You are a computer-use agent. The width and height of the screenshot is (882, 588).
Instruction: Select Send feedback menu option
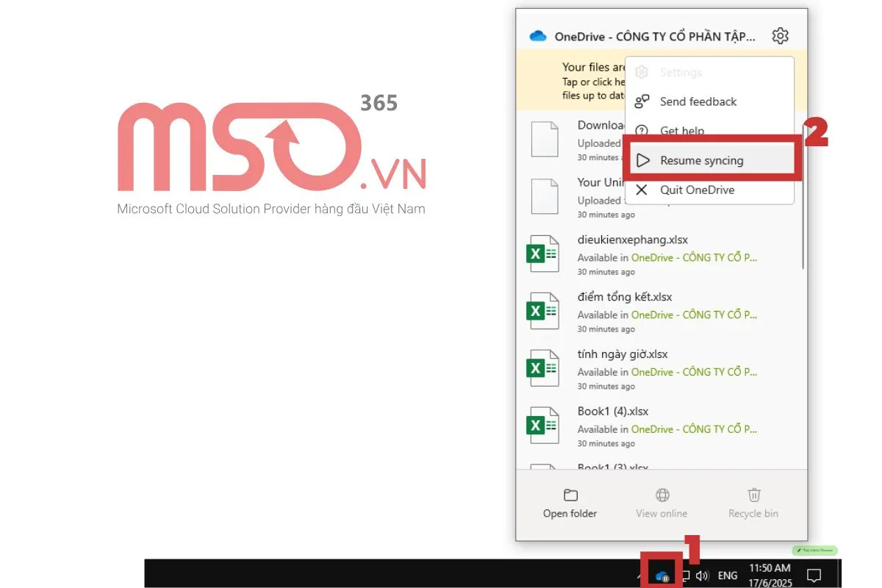point(698,101)
